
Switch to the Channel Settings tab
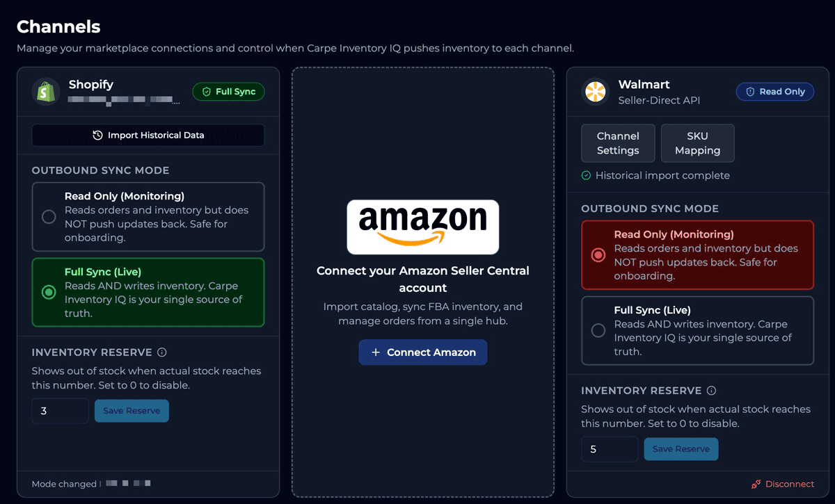[618, 143]
